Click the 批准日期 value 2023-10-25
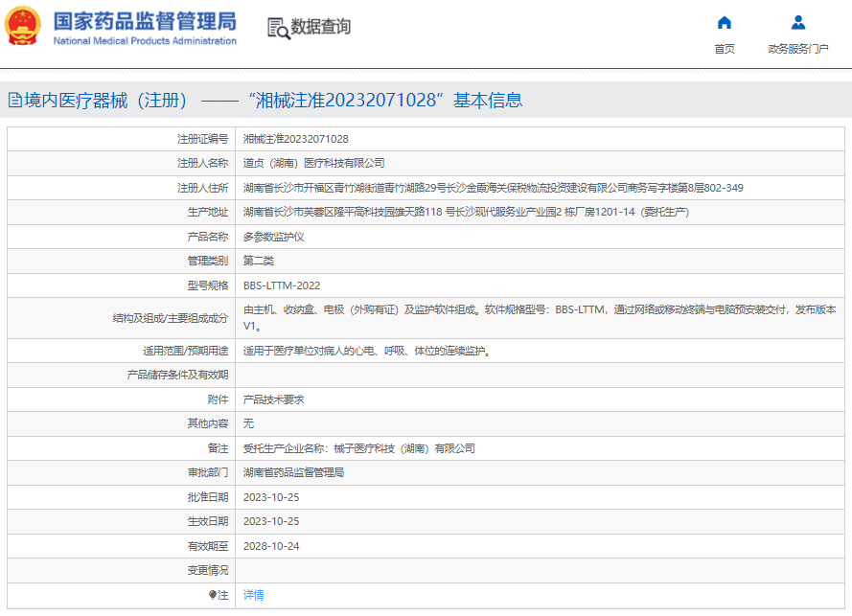852x616 pixels. click(x=271, y=497)
